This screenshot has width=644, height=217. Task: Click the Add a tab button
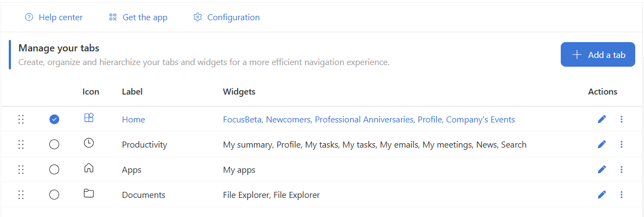pyautogui.click(x=597, y=55)
